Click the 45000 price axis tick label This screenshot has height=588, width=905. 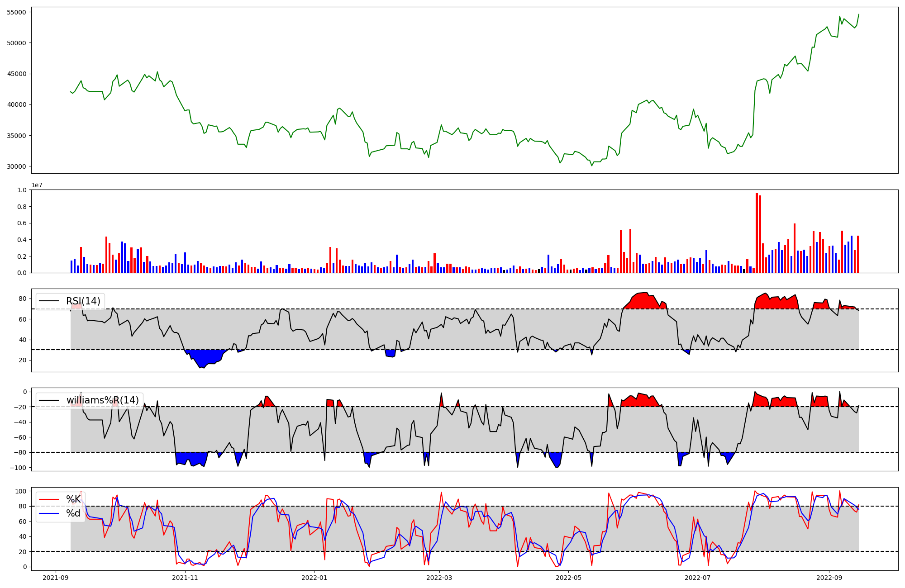click(16, 74)
